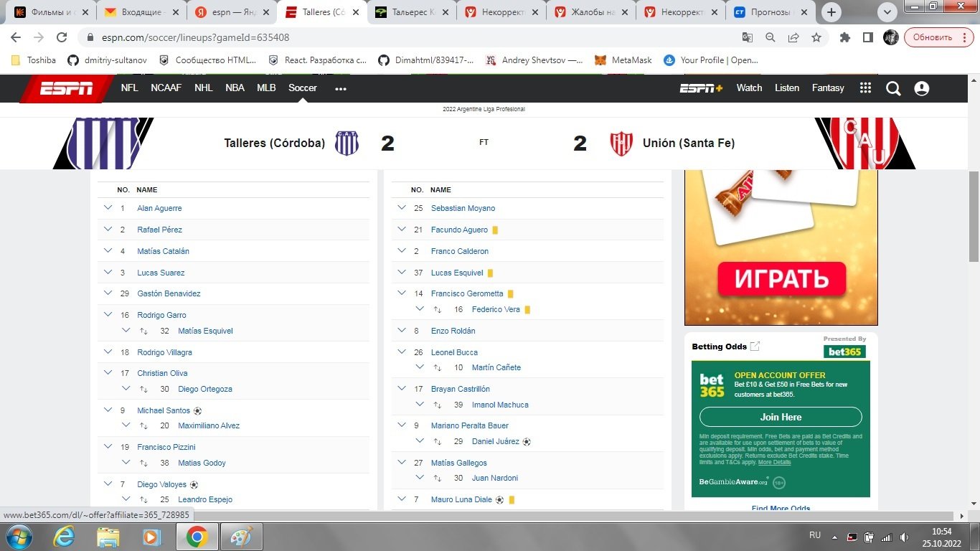Select the NBA menu item
The image size is (980, 551).
(x=235, y=88)
